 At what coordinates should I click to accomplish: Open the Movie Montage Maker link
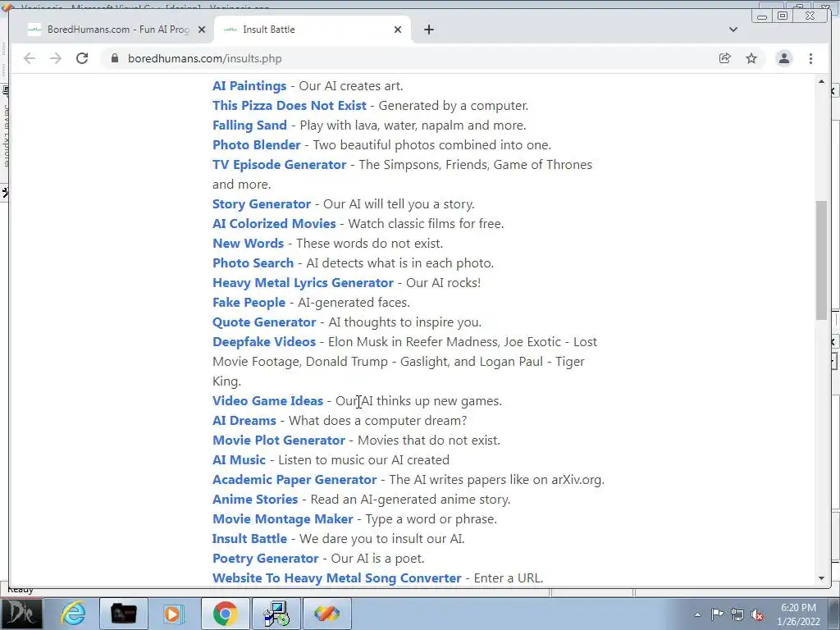click(282, 519)
